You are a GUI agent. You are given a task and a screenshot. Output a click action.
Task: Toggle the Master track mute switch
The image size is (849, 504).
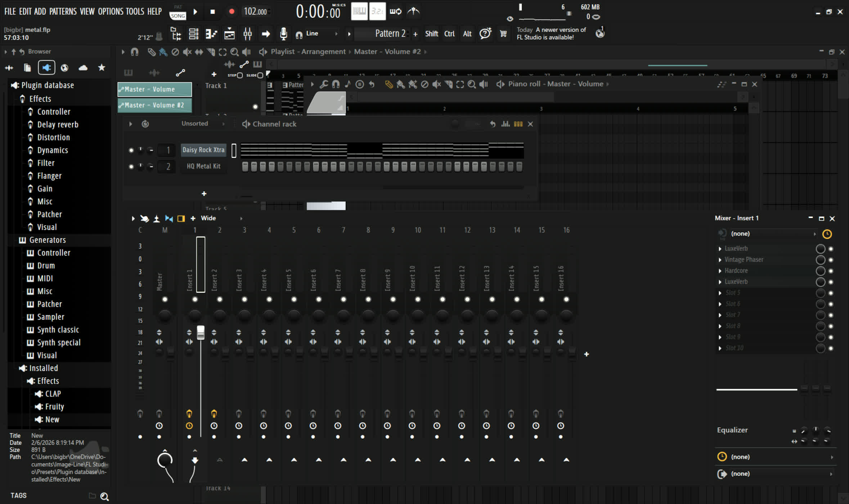(165, 299)
